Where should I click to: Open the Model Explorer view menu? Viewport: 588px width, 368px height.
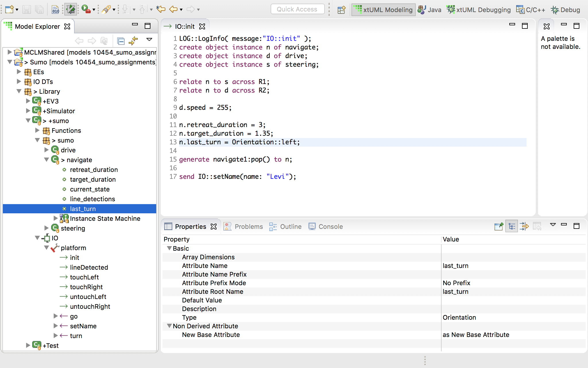[x=149, y=39]
